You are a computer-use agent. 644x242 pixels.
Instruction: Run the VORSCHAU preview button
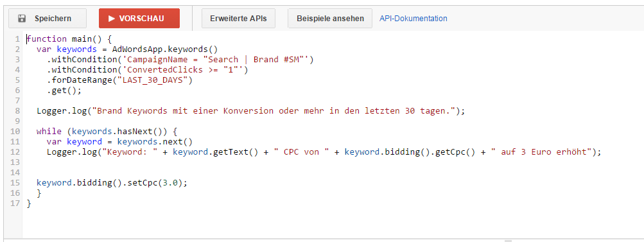(x=139, y=19)
